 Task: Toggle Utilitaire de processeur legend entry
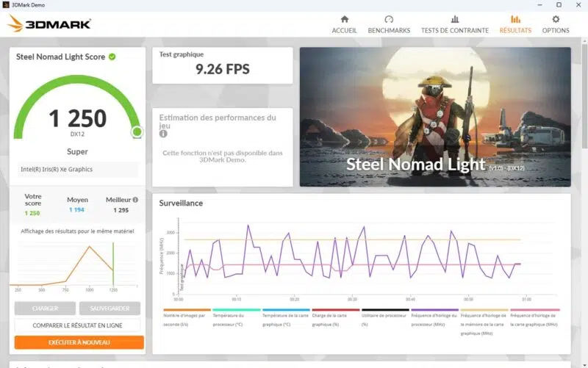pyautogui.click(x=385, y=319)
